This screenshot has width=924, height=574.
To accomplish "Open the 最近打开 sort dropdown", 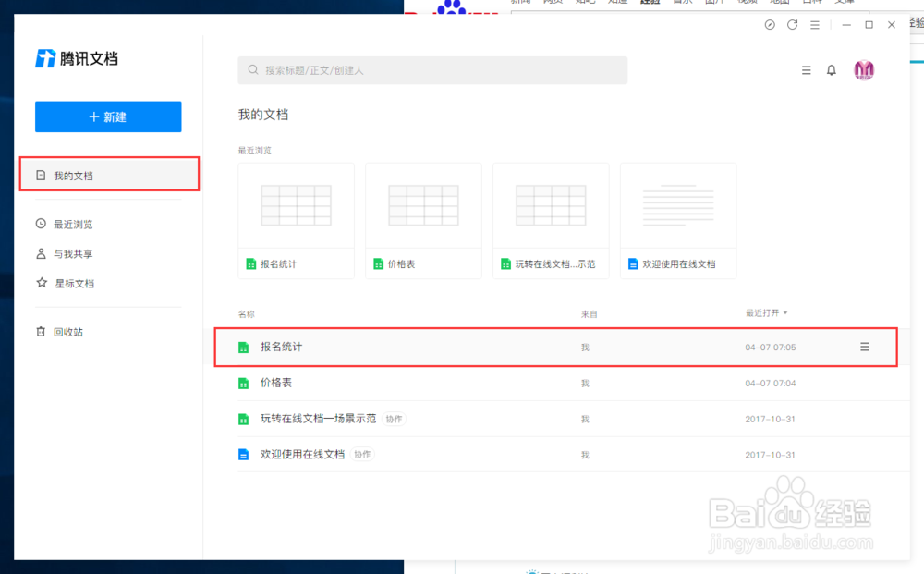I will (x=766, y=312).
